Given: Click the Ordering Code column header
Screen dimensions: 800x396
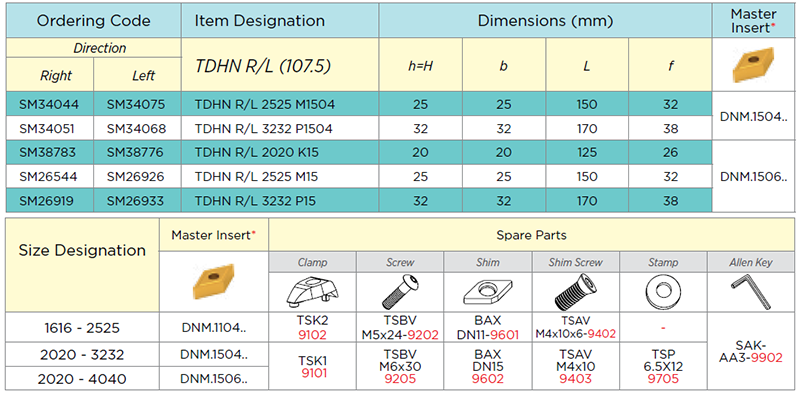Looking at the screenshot, I should [x=94, y=20].
